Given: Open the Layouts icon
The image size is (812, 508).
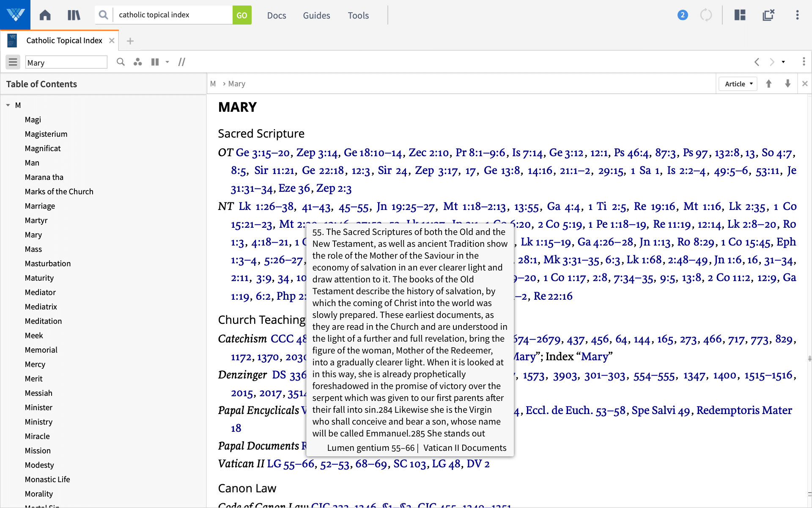Looking at the screenshot, I should point(740,15).
